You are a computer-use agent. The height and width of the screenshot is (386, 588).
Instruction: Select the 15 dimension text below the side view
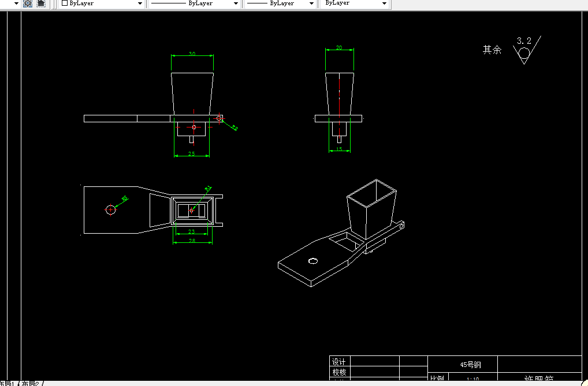click(x=339, y=149)
